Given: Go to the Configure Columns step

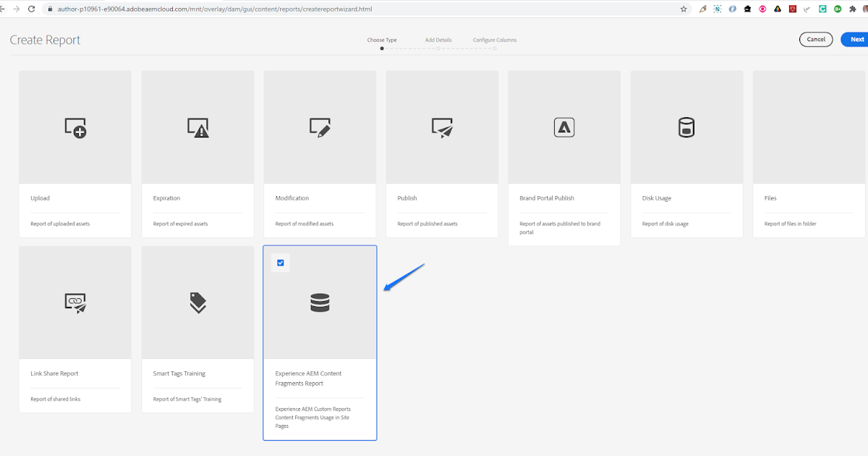Looking at the screenshot, I should [x=495, y=40].
